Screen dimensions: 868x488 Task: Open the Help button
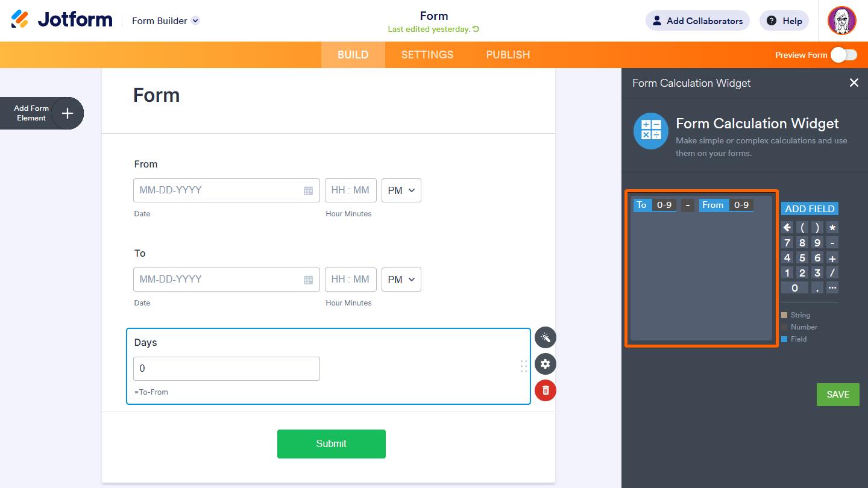click(784, 20)
